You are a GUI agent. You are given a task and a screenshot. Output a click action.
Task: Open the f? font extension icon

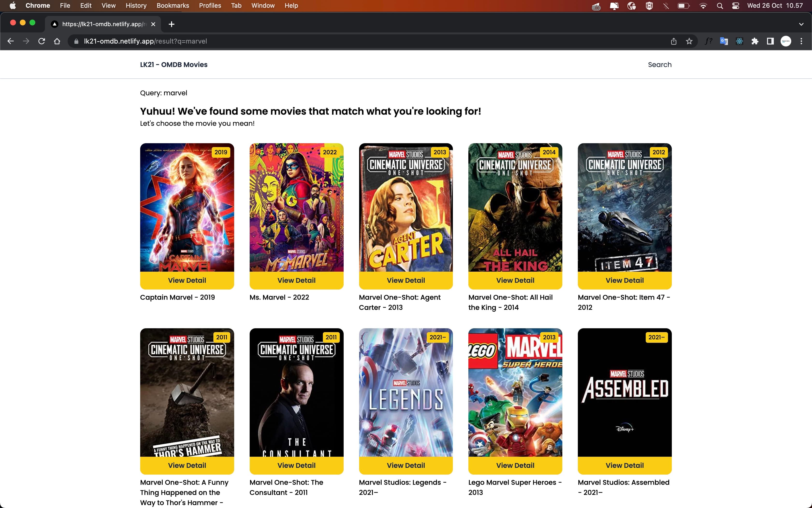[x=708, y=41]
